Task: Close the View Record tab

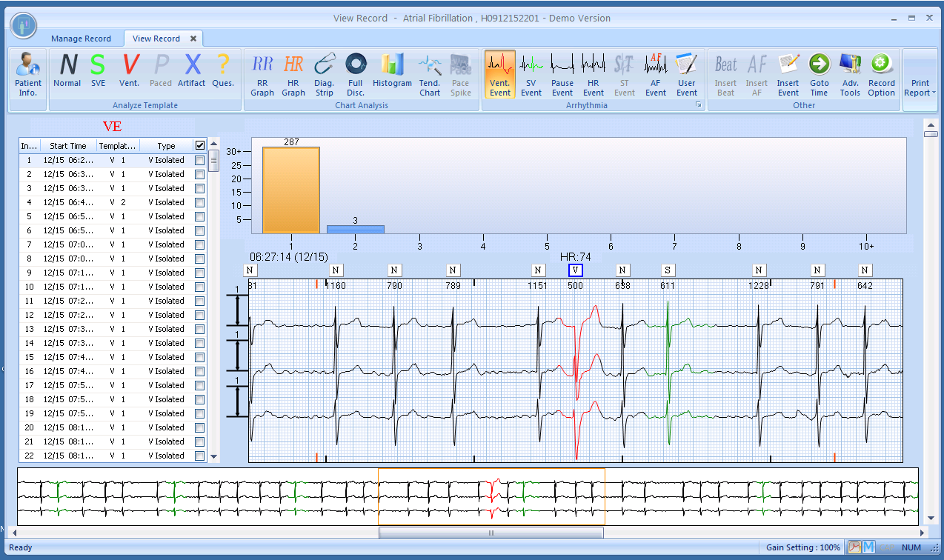Action: (193, 39)
